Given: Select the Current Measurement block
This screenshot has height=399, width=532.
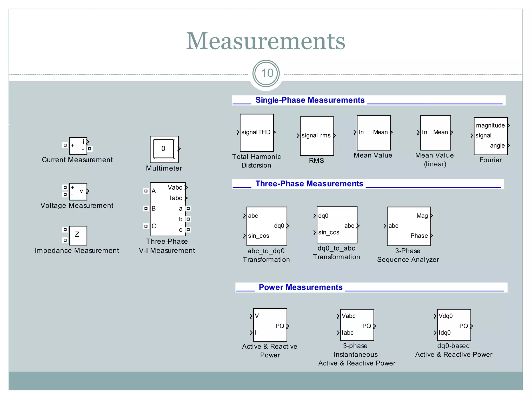Looking at the screenshot, I should (x=78, y=146).
